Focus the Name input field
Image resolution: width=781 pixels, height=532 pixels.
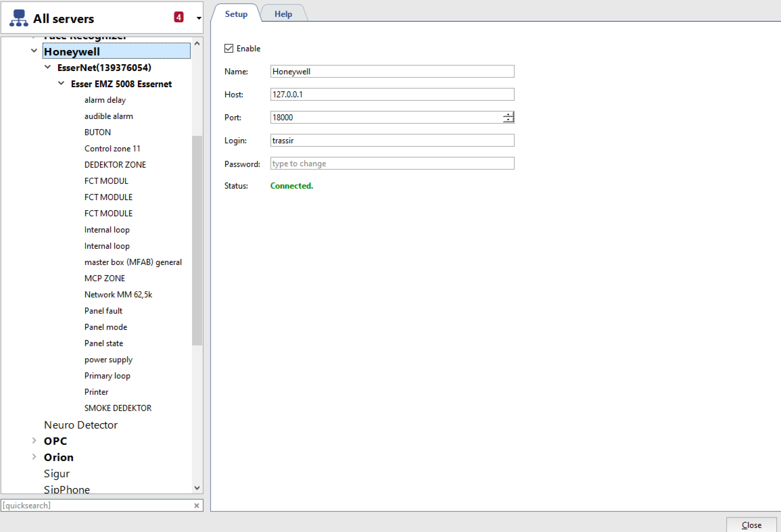(x=392, y=71)
